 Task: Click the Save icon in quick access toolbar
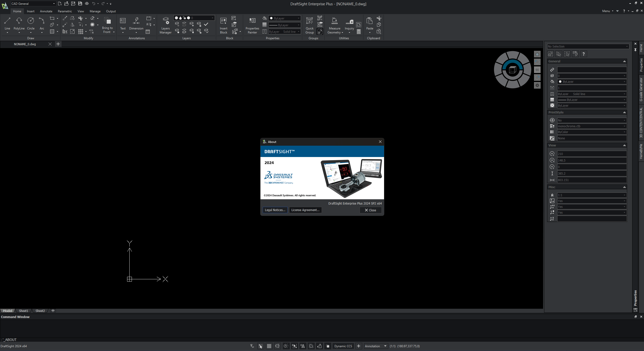pyautogui.click(x=80, y=4)
